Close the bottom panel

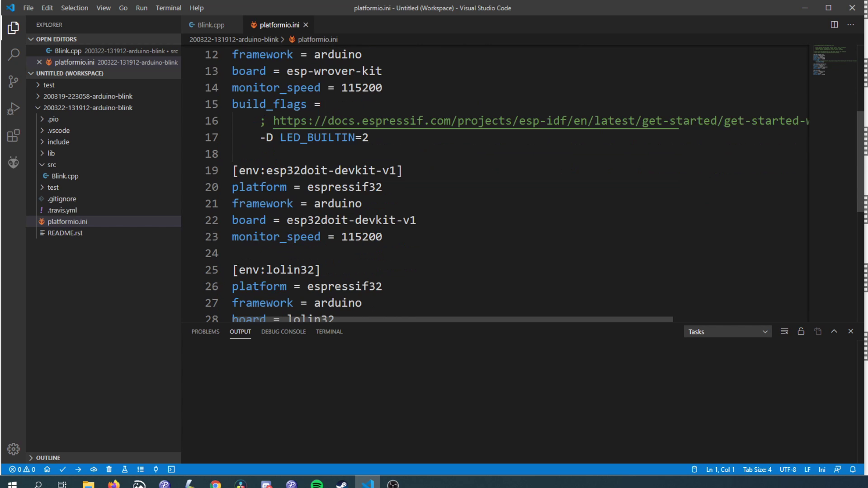pyautogui.click(x=850, y=331)
